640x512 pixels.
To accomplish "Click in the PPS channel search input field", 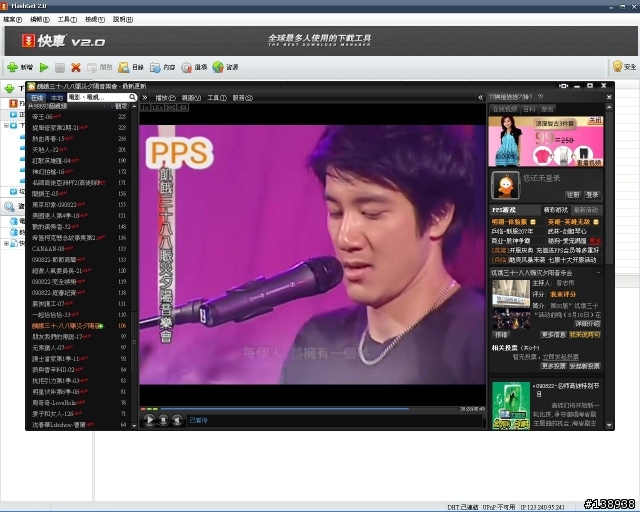I will click(x=97, y=97).
